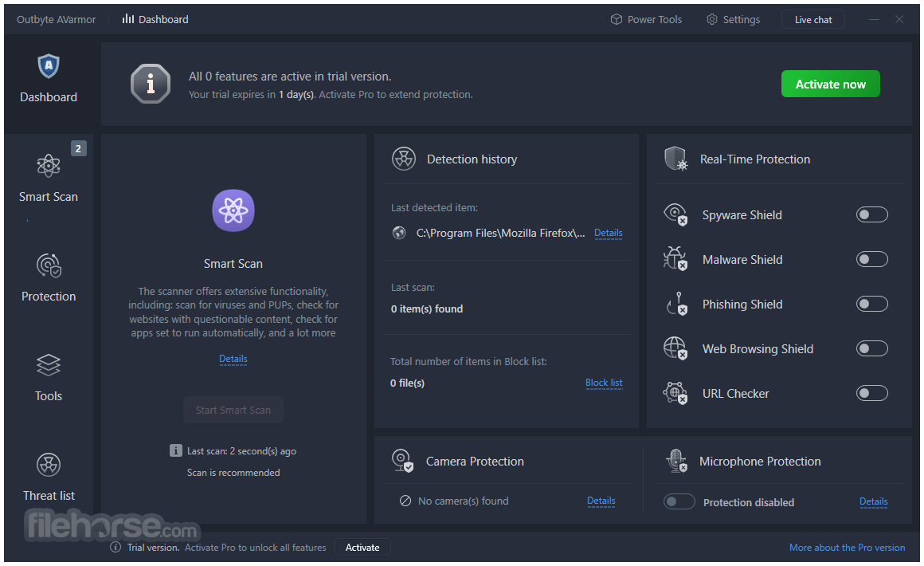Select the Tools sidebar label

point(49,396)
